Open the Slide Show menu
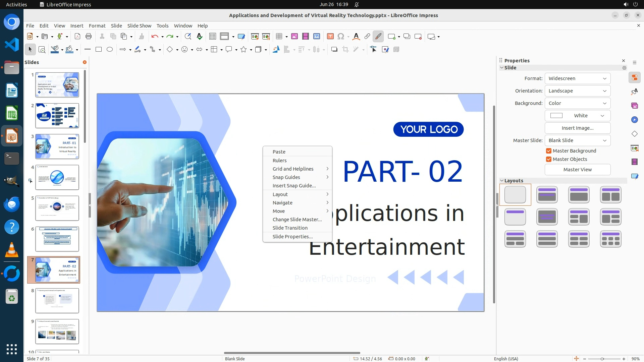This screenshot has height=362, width=644. tap(139, 26)
